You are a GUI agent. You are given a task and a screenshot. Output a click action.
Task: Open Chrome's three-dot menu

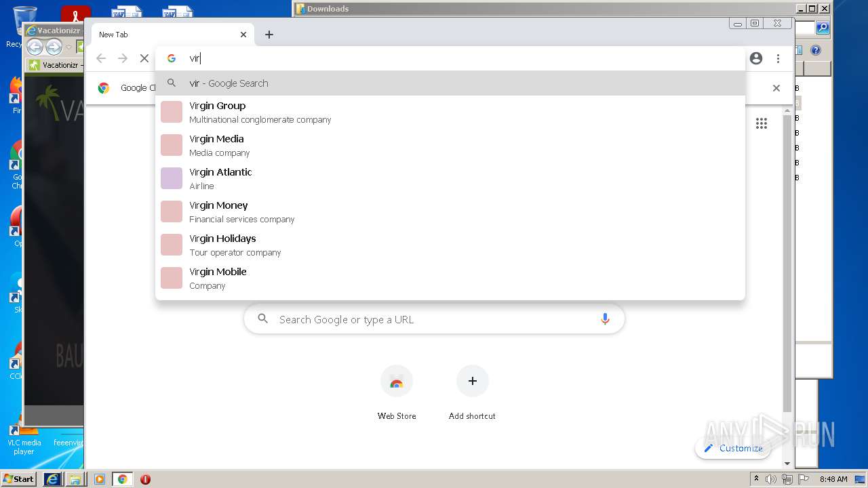[x=778, y=58]
